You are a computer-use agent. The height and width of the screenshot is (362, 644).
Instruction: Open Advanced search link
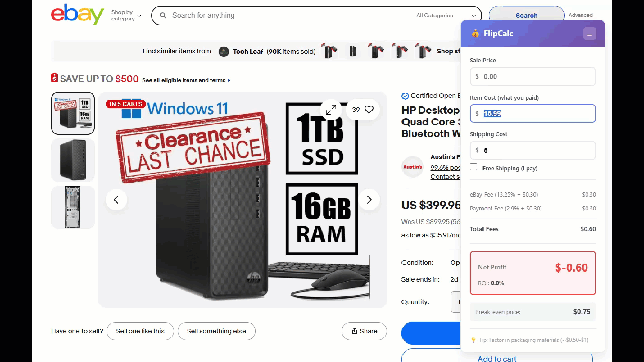coord(580,15)
